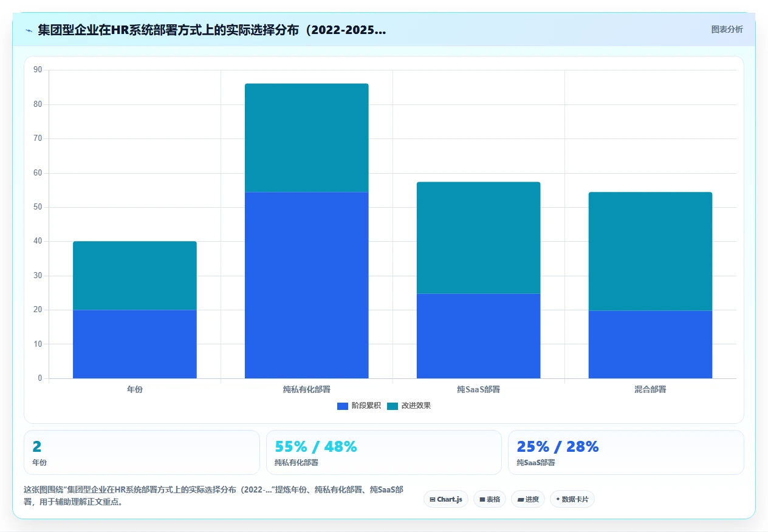Click the 90 value on the y-axis

38,70
